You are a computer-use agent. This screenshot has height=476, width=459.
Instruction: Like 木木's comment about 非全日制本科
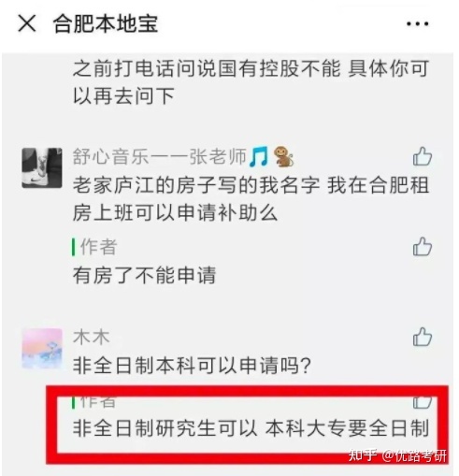pos(423,337)
